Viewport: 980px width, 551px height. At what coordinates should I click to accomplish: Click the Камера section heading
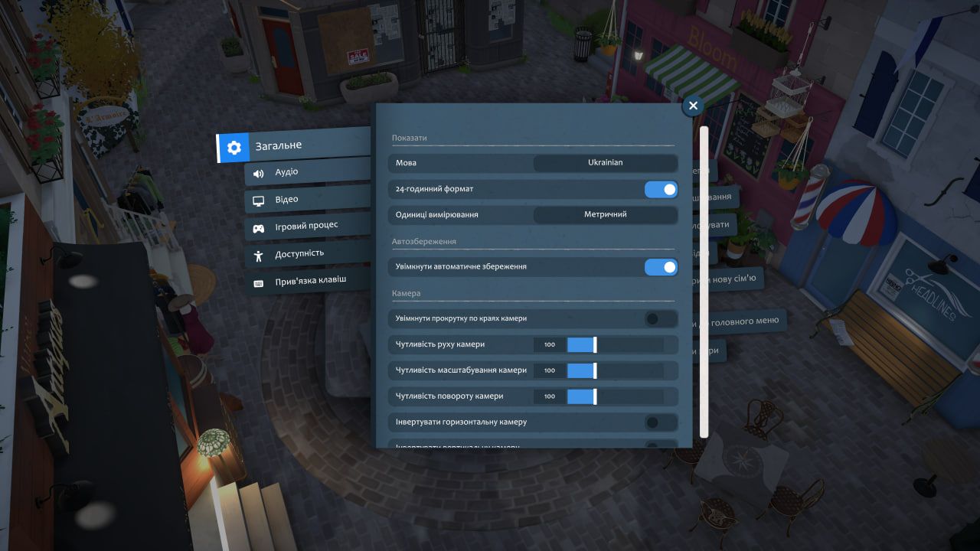coord(407,293)
